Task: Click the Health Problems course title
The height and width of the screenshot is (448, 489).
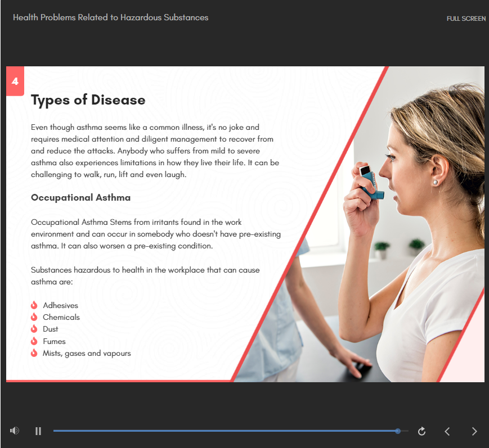Action: click(110, 17)
